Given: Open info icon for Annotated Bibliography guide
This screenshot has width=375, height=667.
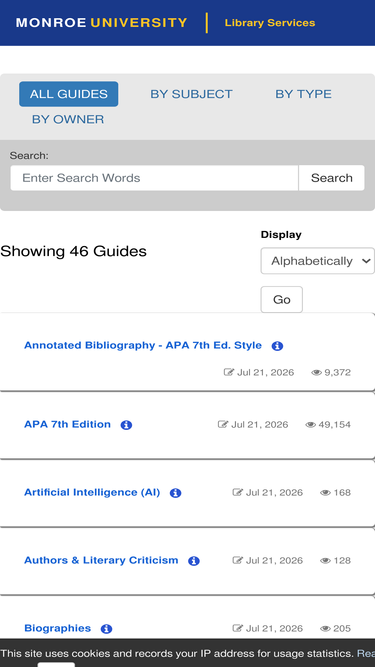Looking at the screenshot, I should [277, 346].
